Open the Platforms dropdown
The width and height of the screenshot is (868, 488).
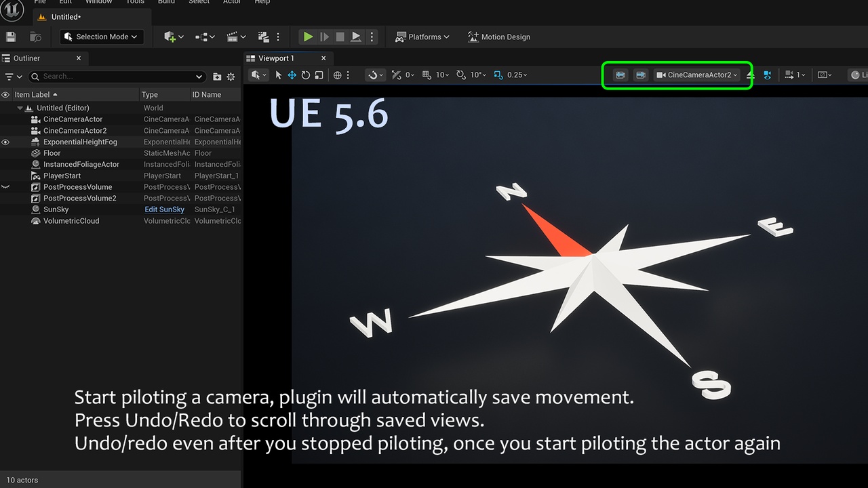pyautogui.click(x=422, y=37)
